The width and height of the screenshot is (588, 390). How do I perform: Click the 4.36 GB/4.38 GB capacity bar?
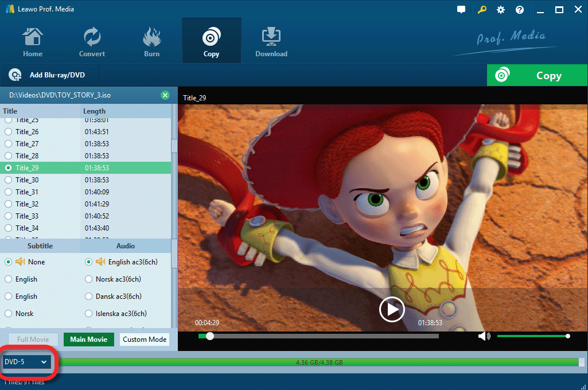[319, 362]
